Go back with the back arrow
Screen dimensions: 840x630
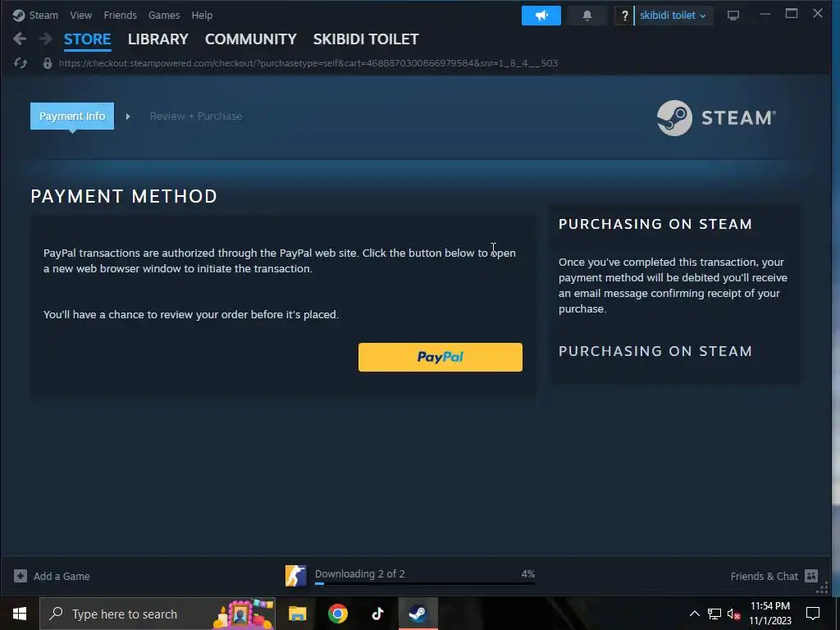pyautogui.click(x=20, y=39)
